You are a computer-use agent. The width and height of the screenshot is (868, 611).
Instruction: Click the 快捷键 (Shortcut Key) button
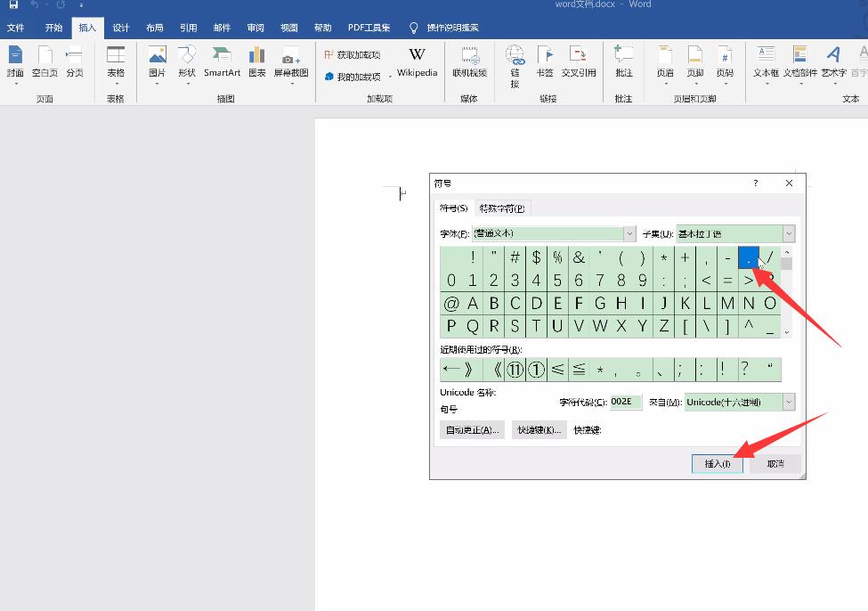[539, 430]
